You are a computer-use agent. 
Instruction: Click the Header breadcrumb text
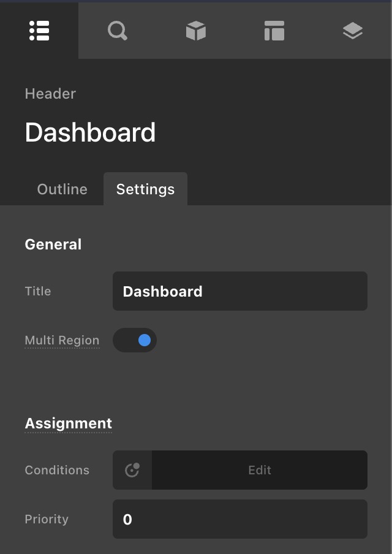click(50, 94)
